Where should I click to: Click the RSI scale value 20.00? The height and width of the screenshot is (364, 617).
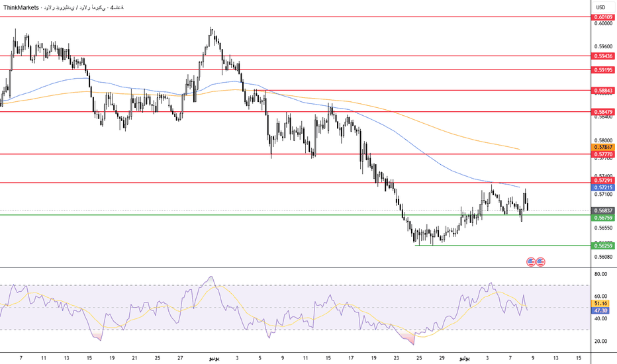pos(600,341)
